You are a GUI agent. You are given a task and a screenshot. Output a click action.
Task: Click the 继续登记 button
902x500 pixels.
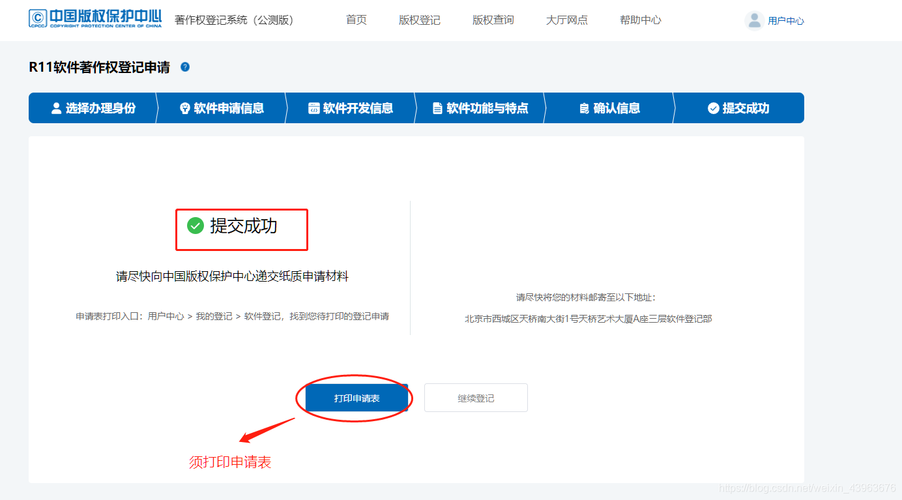pyautogui.click(x=476, y=398)
